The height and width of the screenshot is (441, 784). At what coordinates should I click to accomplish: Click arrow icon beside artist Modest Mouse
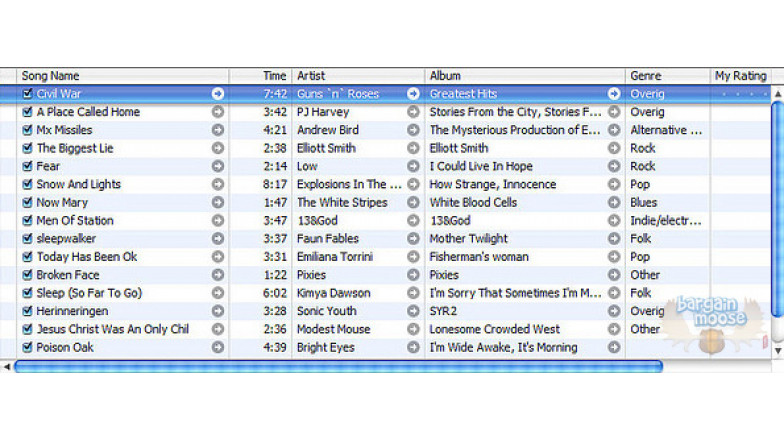tap(413, 329)
